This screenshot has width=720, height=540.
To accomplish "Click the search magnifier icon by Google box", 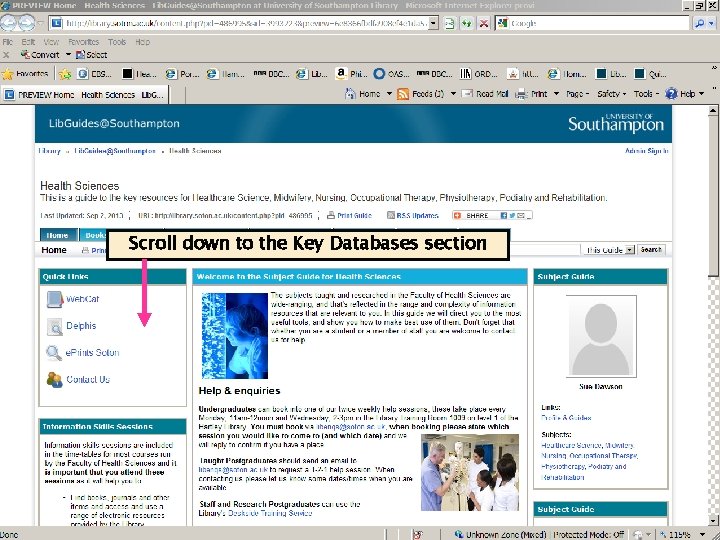I will pyautogui.click(x=699, y=23).
